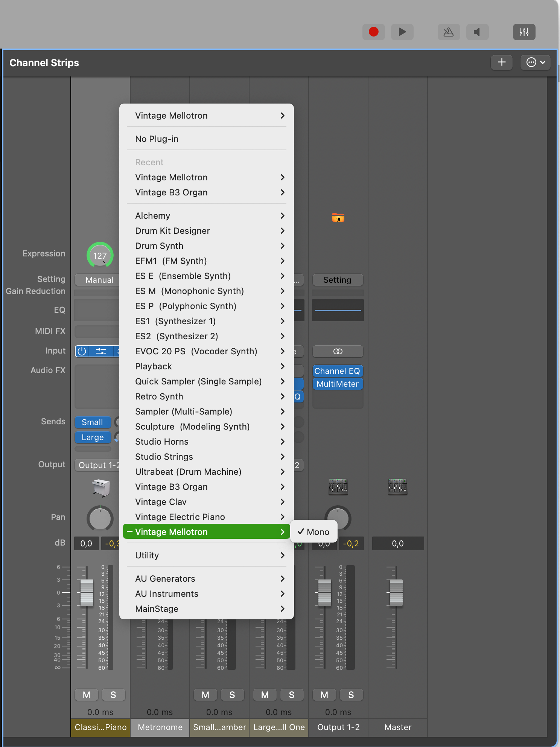Click the stereo link icon on Output 1-2 strip
Screen dimensions: 560x747
tap(338, 351)
